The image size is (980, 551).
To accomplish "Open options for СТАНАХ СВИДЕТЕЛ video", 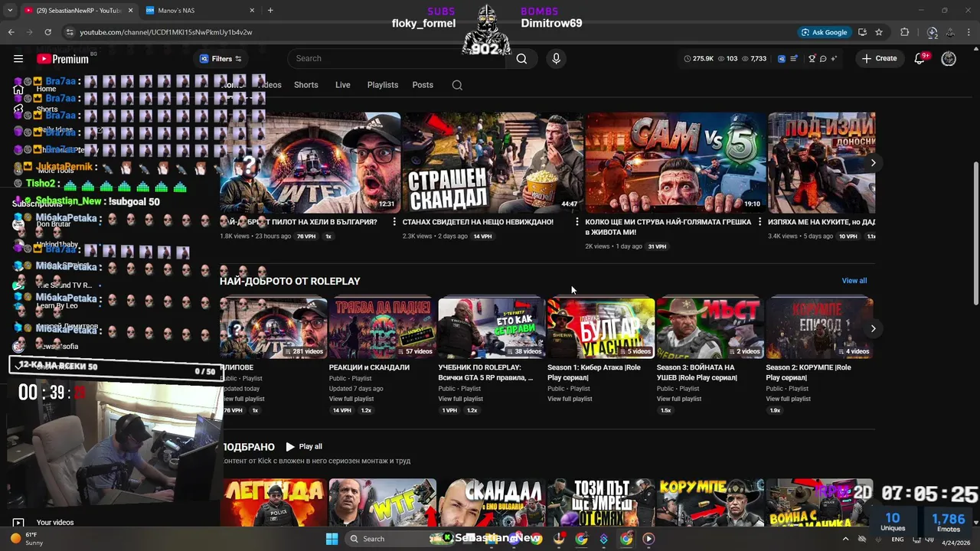I will 577,222.
